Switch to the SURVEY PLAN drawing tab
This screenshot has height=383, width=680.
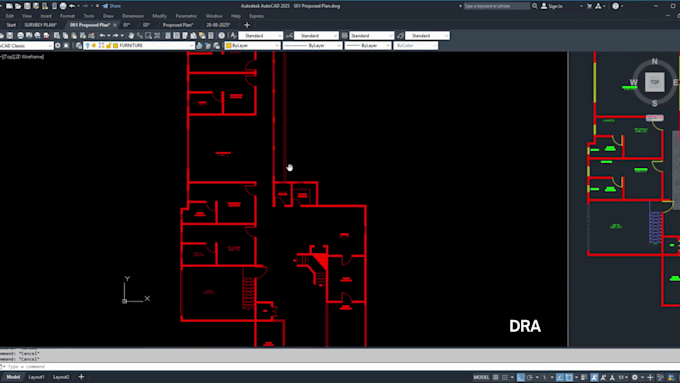click(41, 25)
